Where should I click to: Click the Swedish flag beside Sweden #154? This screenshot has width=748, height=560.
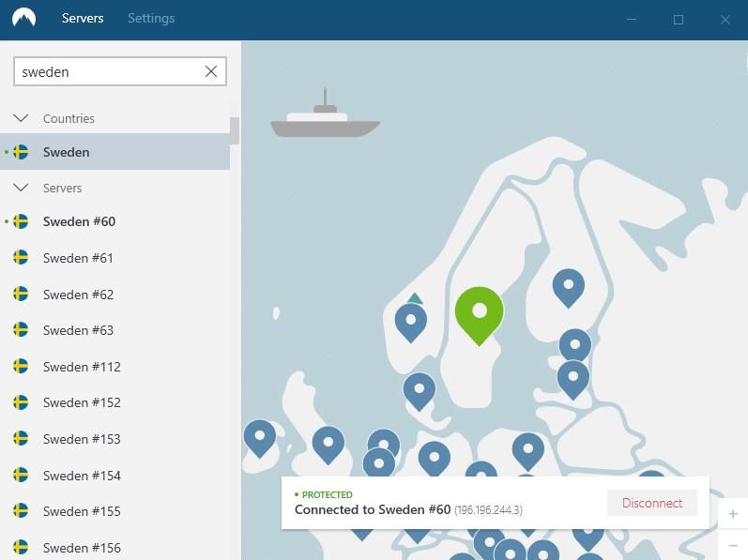[x=21, y=475]
